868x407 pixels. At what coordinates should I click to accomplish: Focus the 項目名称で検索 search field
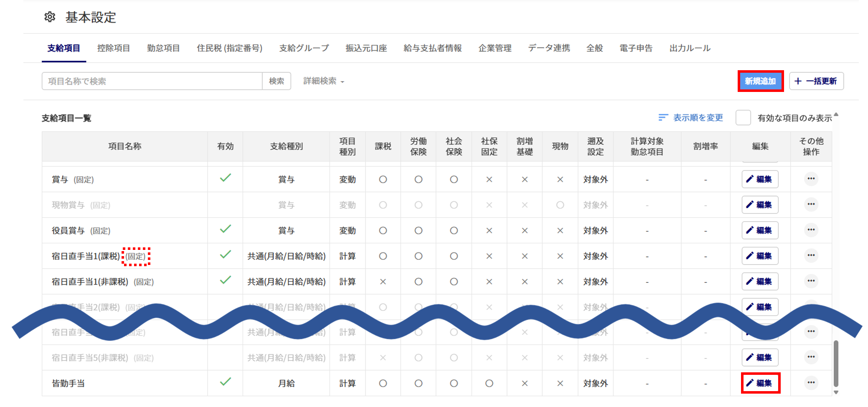click(152, 81)
